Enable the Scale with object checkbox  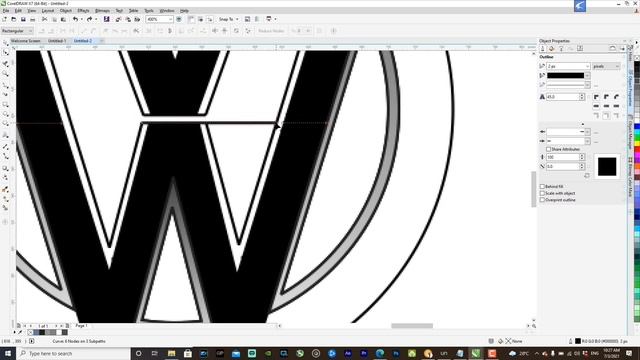pyautogui.click(x=542, y=193)
